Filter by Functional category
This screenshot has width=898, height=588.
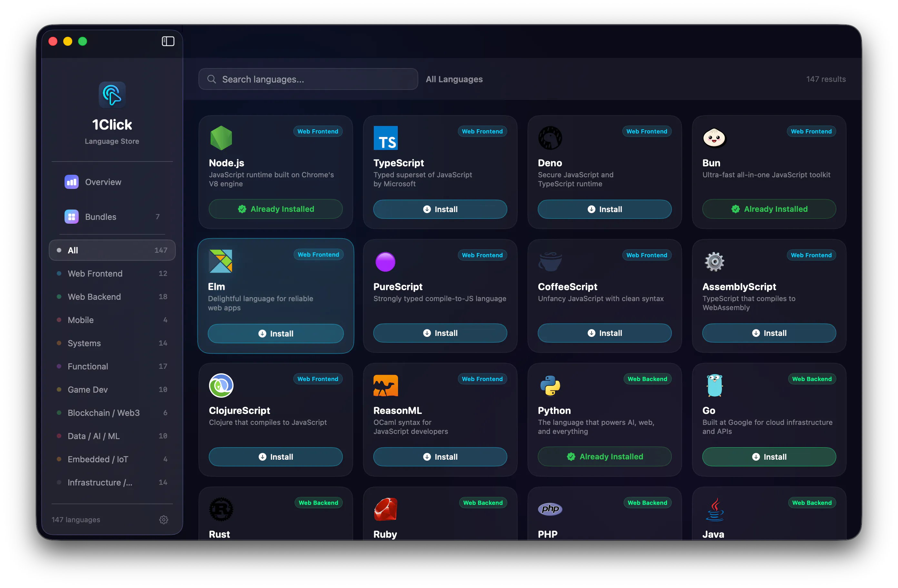point(112,366)
